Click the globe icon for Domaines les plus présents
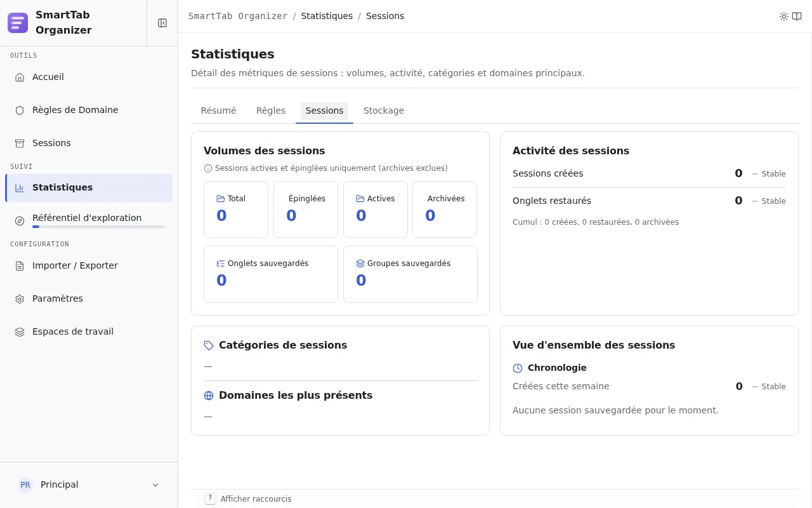Screen dimensions: 812x508 pos(209,396)
